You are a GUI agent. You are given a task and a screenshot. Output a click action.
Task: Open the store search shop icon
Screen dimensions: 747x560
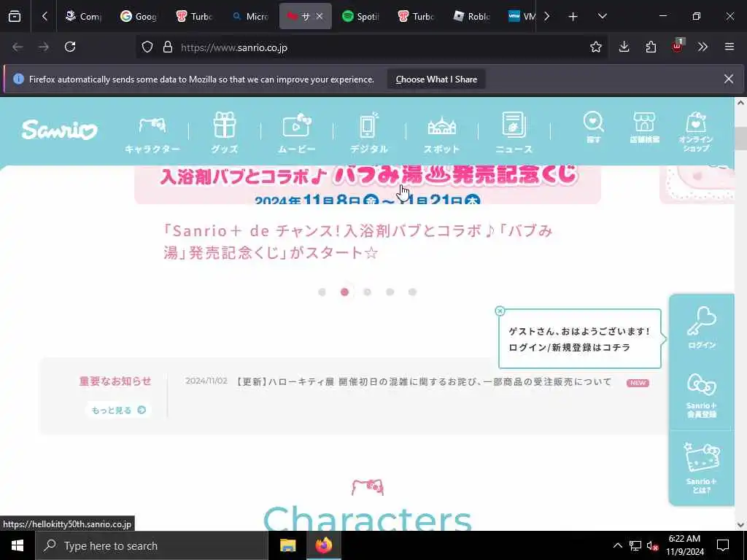pyautogui.click(x=645, y=127)
